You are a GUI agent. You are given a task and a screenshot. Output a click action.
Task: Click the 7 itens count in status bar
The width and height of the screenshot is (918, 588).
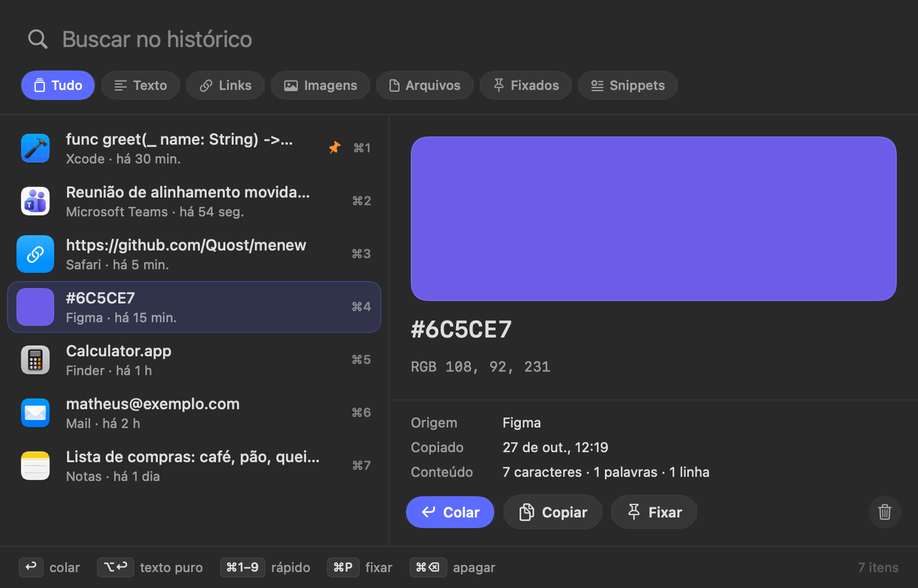pyautogui.click(x=878, y=567)
